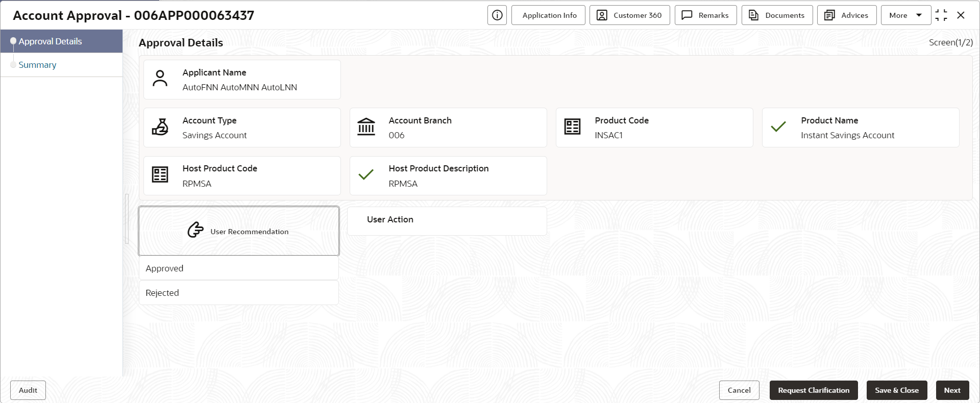Click the side panel collapse handle

coord(127,219)
